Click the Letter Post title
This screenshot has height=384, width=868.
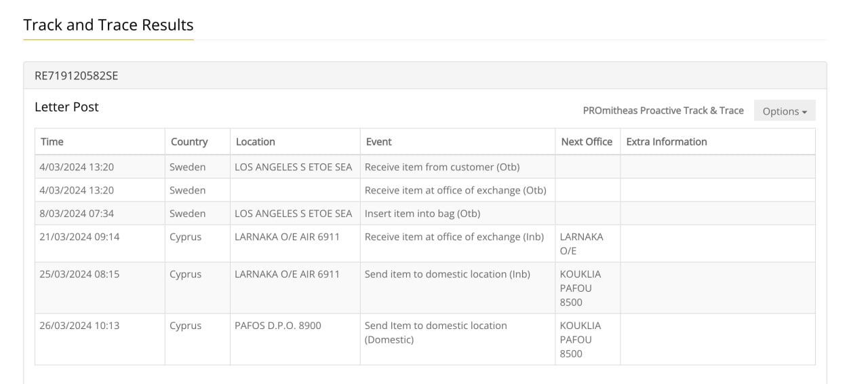[66, 107]
